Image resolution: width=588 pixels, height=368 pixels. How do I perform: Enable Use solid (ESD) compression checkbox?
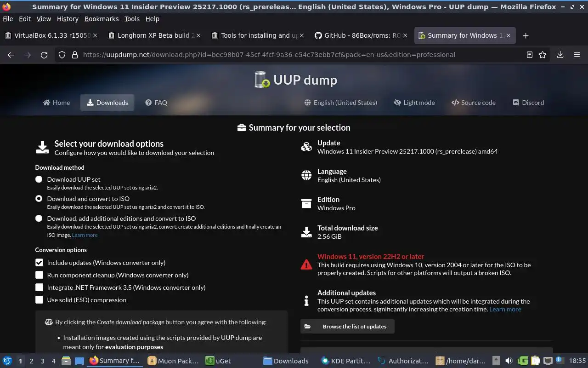click(x=39, y=300)
